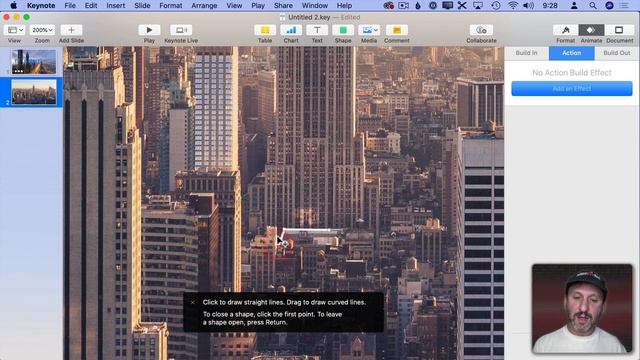This screenshot has width=640, height=360.
Task: Start the slideshow with Play
Action: (149, 30)
